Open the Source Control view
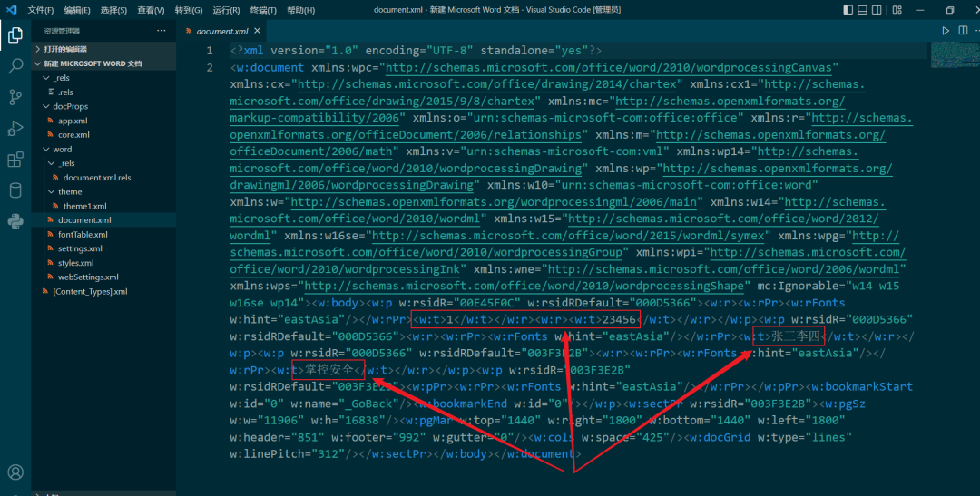The width and height of the screenshot is (980, 496). click(x=15, y=97)
